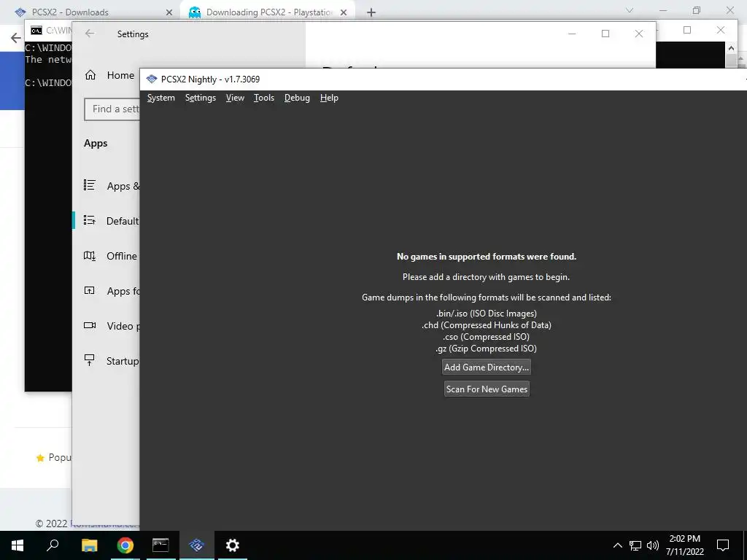Open the volume tray icon
Screen dimensions: 747x560
click(653, 545)
